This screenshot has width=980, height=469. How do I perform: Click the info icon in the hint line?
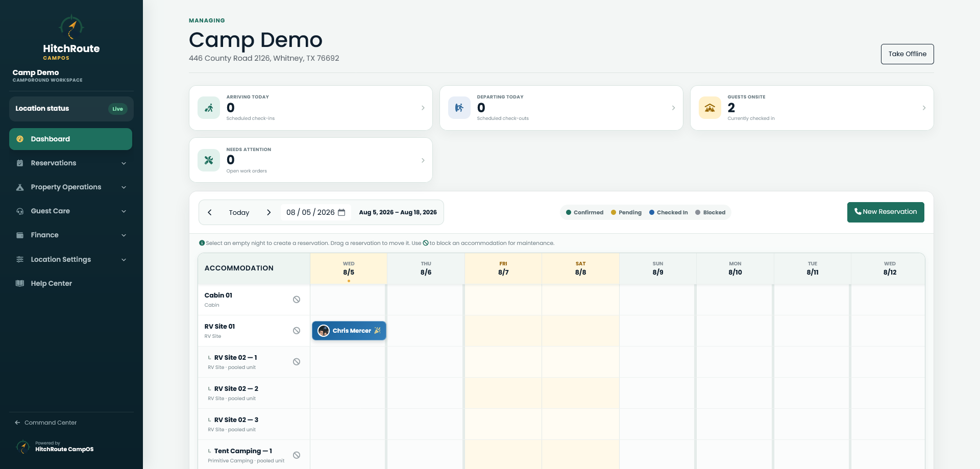tap(202, 243)
